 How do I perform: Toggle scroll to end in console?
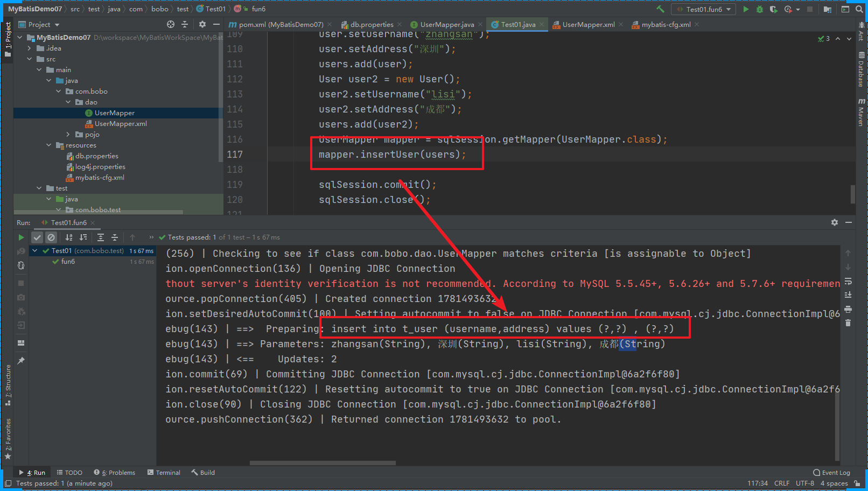click(x=848, y=295)
